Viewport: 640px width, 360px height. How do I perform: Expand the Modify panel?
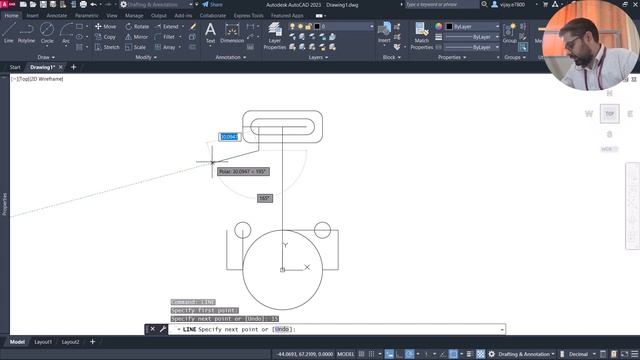(146, 57)
